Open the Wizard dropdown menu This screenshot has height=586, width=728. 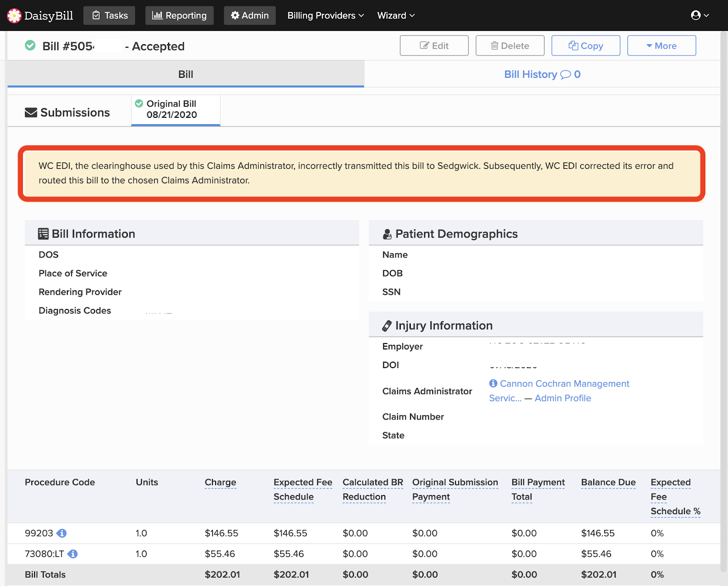pos(396,15)
